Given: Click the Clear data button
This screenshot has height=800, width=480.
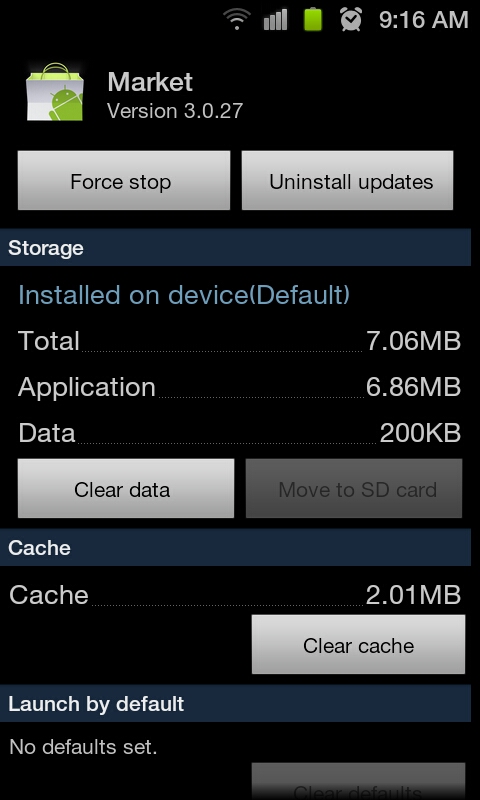Looking at the screenshot, I should click(126, 488).
